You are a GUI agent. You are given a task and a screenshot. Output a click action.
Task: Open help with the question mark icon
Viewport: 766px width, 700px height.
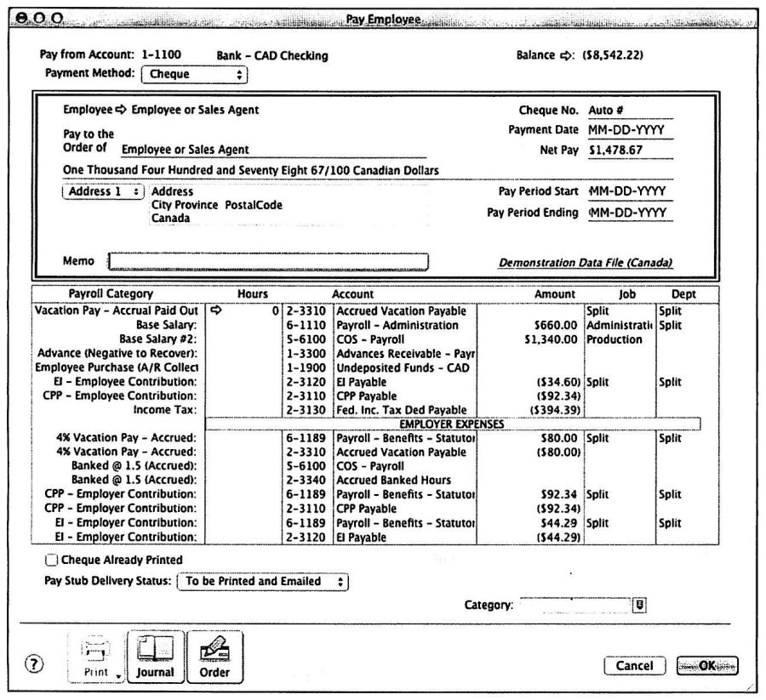[34, 664]
